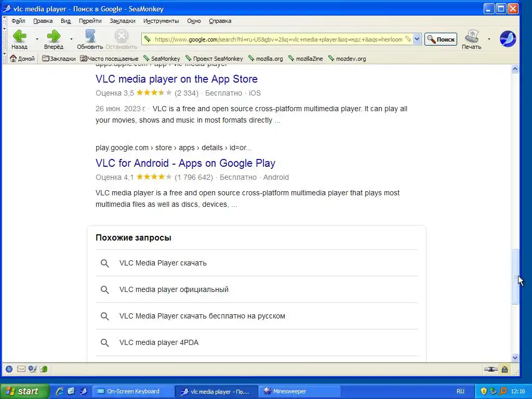Open SeaMonkey bookmark in toolbar
532x399 pixels.
162,58
